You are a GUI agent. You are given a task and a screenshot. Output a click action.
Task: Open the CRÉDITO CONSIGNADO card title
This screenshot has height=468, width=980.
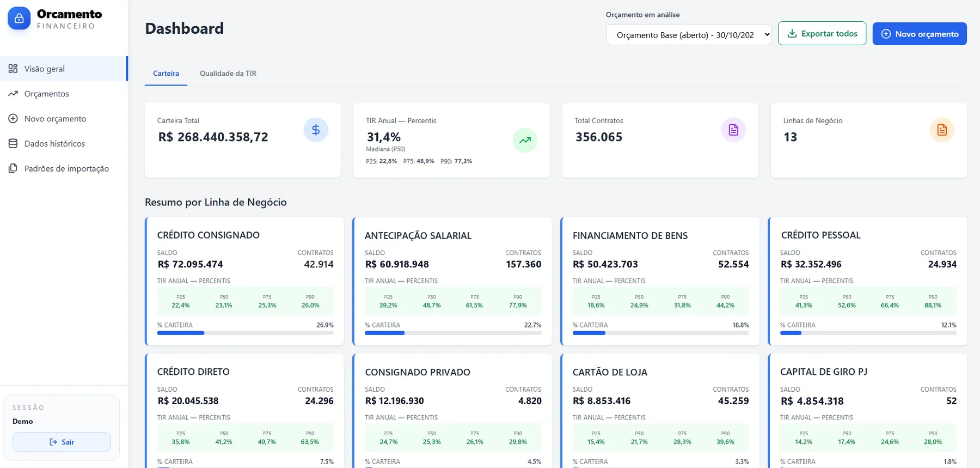click(x=209, y=235)
